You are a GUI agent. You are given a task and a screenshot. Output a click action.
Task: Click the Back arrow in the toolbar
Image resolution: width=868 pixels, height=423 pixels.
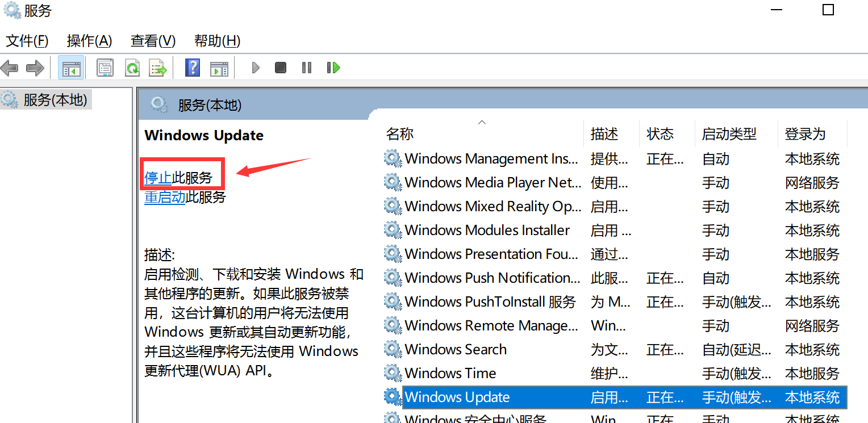coord(10,68)
